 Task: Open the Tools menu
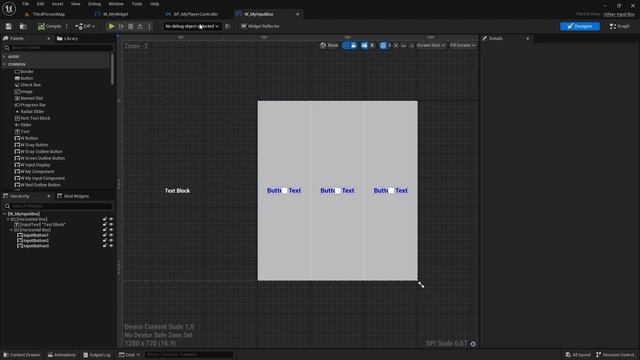[137, 4]
